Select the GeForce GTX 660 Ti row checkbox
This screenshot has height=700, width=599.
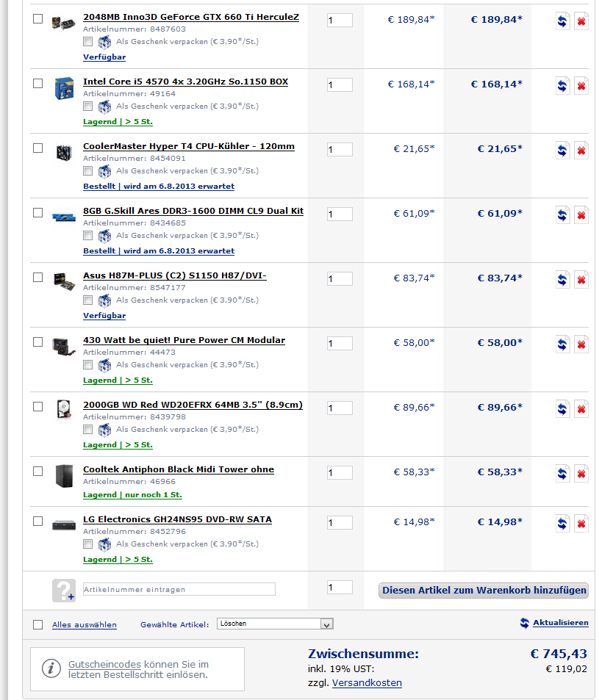[38, 19]
